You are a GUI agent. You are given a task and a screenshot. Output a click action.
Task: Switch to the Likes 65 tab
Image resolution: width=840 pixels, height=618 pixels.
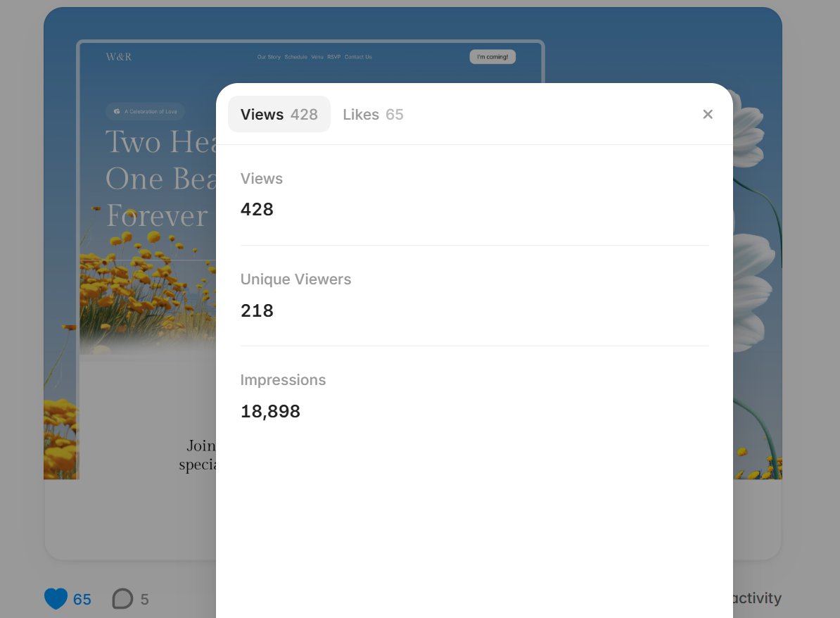click(373, 114)
